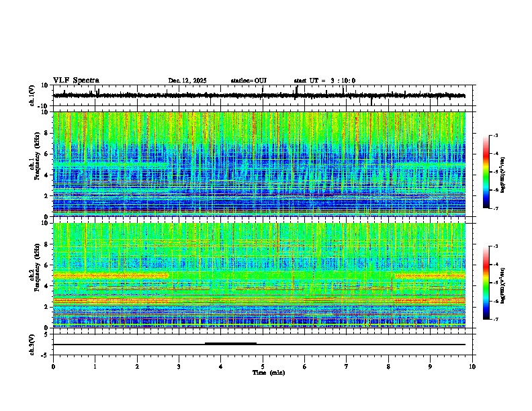The image size is (532, 411).
Task: Click the ch.1 color scale 'log(PSD)' label
Action: [x=503, y=175]
